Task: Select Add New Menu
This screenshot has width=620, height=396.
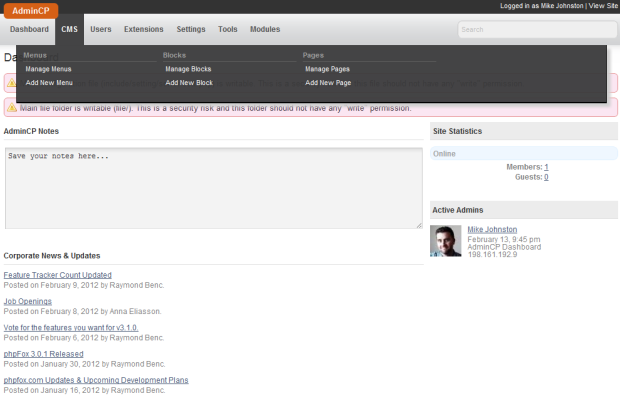Action: click(49, 83)
